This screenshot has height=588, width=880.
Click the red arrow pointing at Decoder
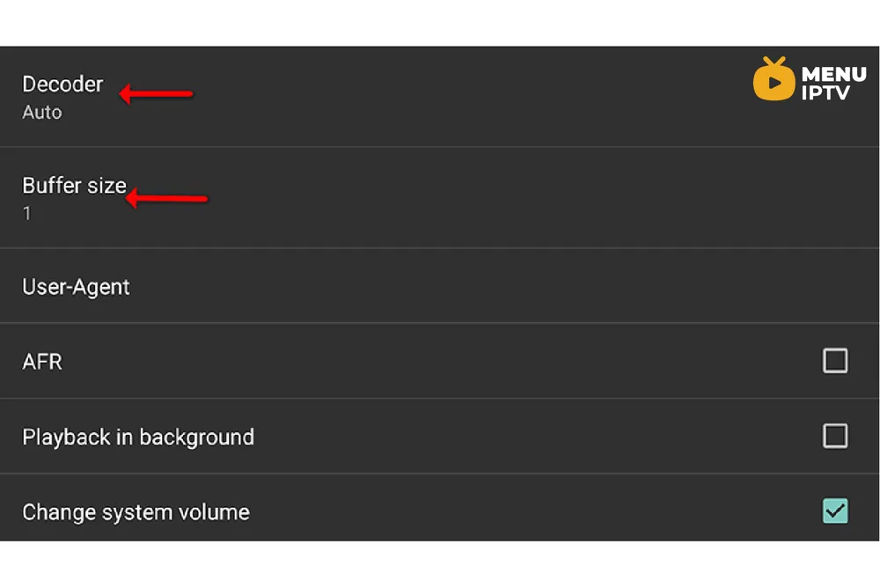coord(156,93)
